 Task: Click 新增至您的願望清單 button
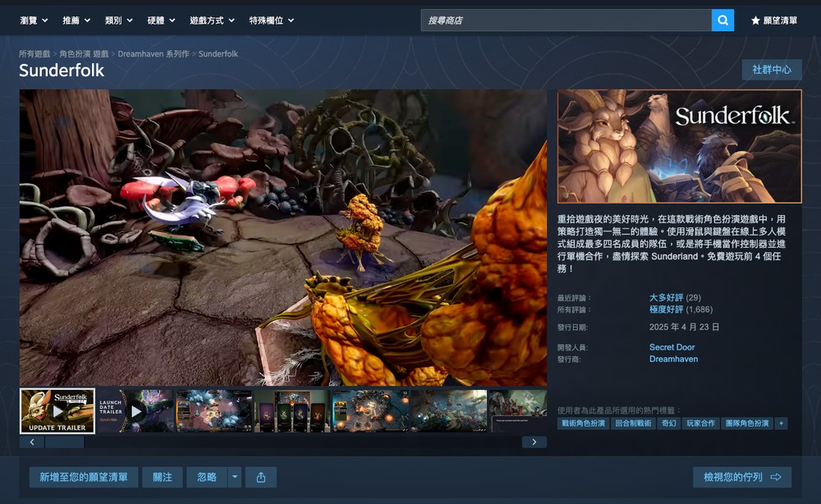pos(84,477)
